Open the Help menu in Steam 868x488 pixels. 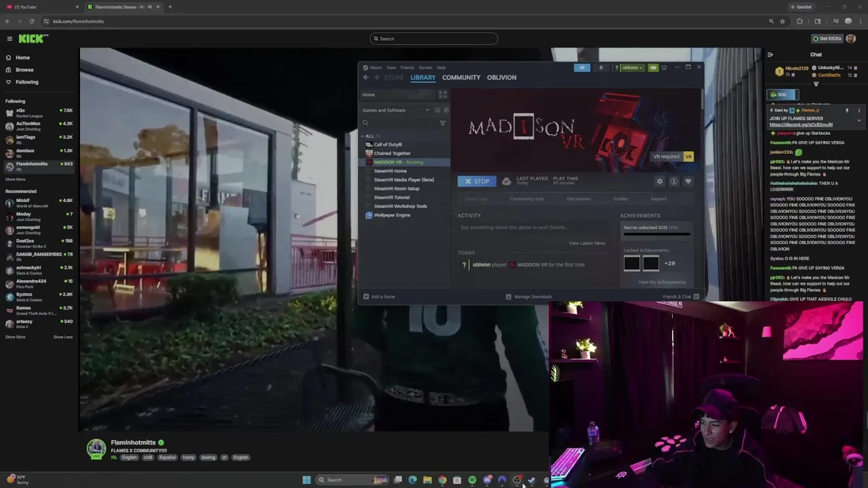point(441,68)
